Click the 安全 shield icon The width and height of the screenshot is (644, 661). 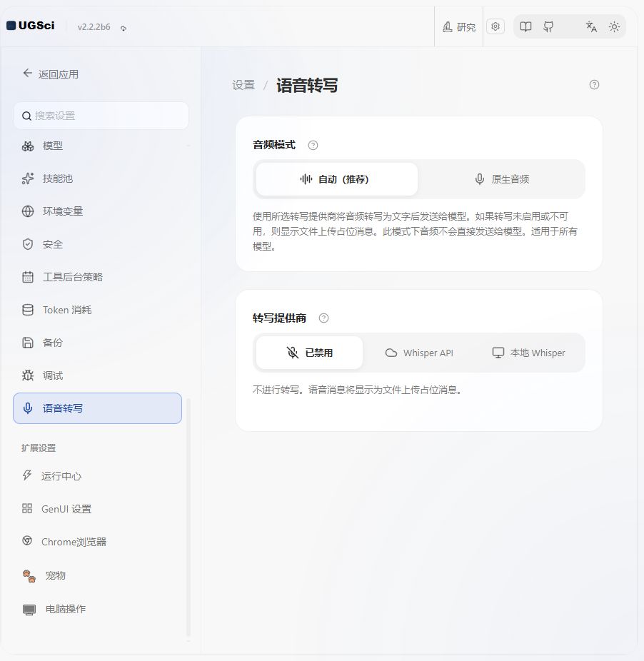28,244
